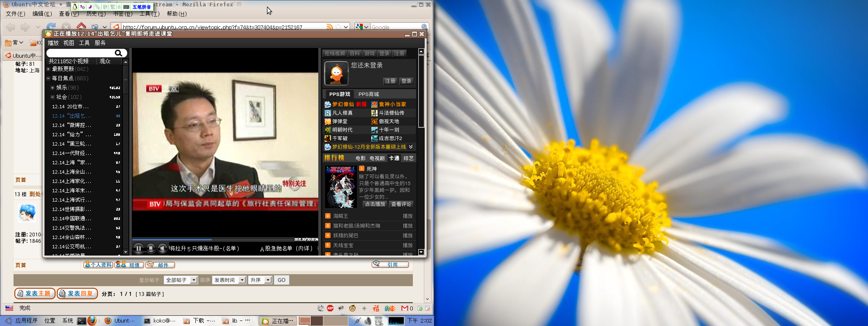This screenshot has width=868, height=326.
Task: Switch ranking to 电视剧 tab
Action: pos(377,158)
